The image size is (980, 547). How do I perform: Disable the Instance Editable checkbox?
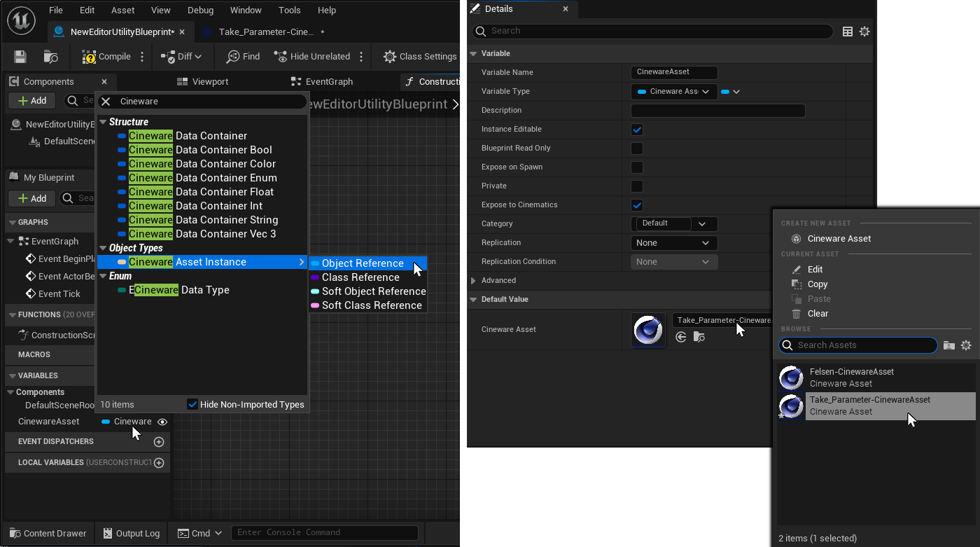point(637,130)
